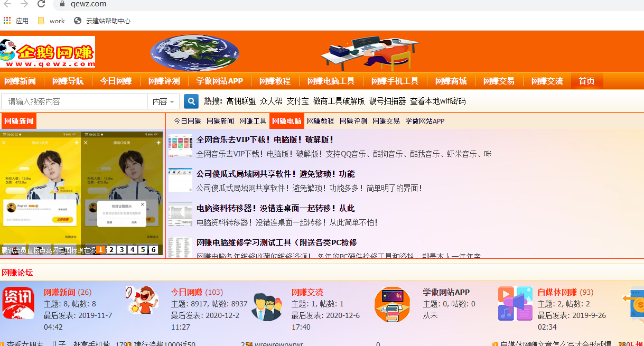Click the spinning globe banner image
The image size is (644, 346).
pyautogui.click(x=194, y=53)
